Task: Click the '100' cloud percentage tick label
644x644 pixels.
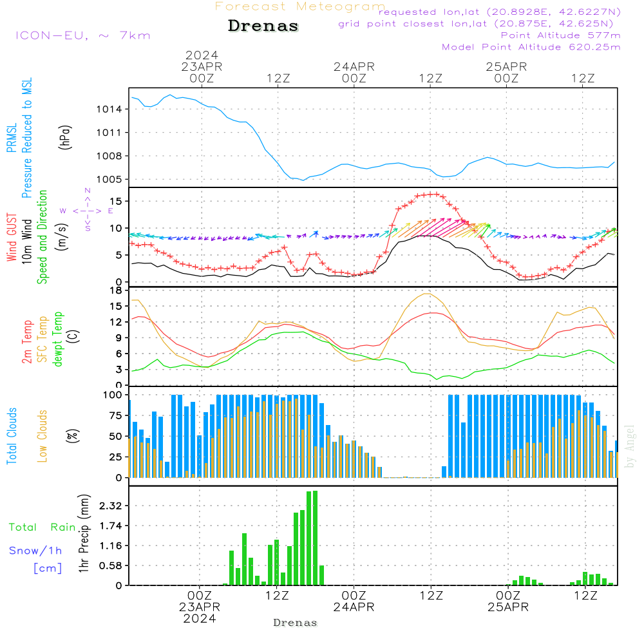Action: pos(113,395)
